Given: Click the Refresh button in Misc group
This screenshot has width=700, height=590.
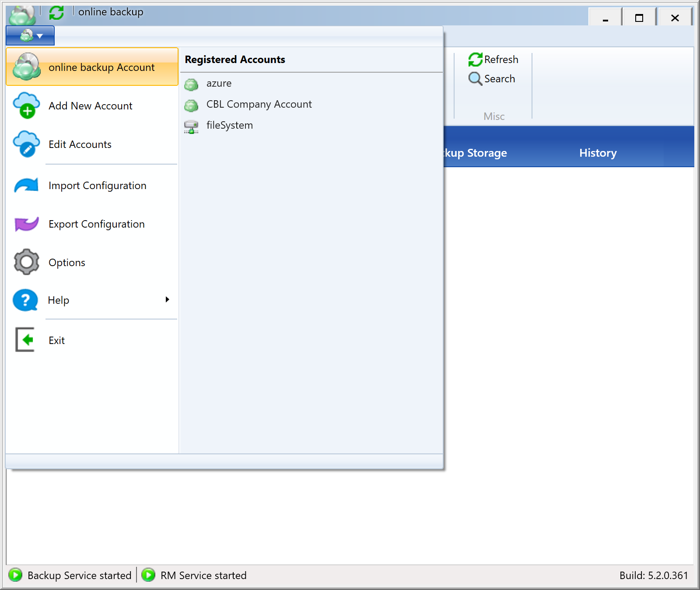Looking at the screenshot, I should tap(493, 60).
